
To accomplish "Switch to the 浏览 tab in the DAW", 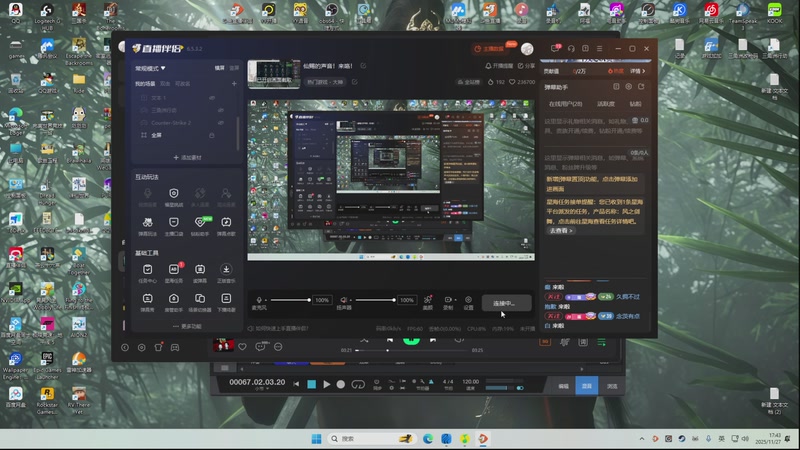I will click(612, 386).
